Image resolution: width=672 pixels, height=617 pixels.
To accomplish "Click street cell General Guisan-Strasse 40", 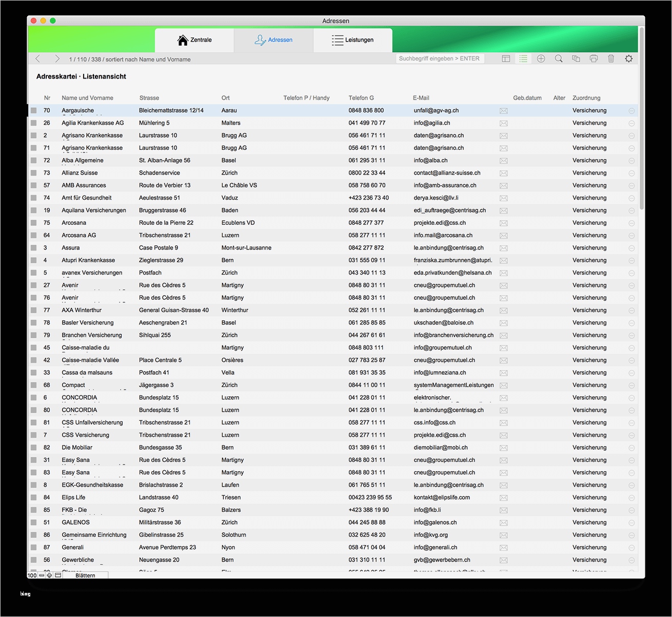I will 174,310.
